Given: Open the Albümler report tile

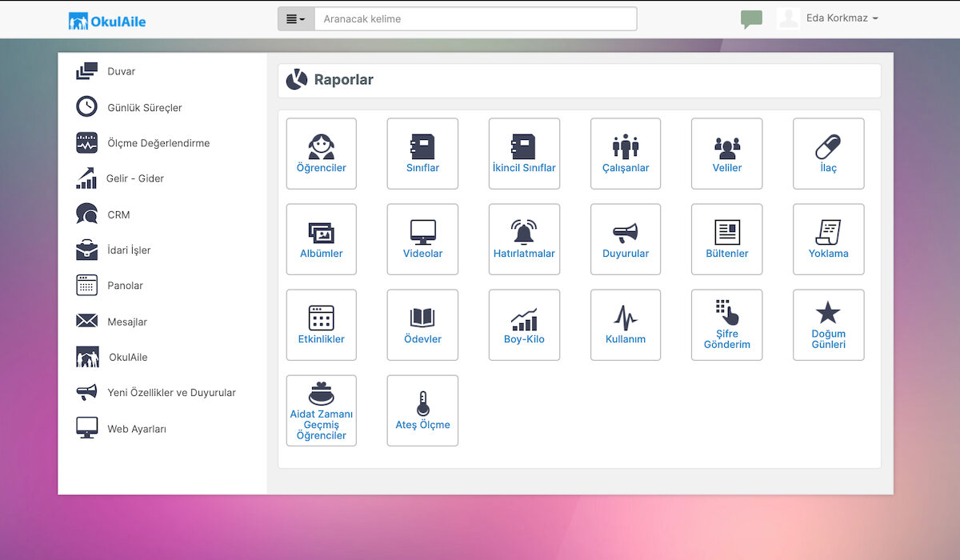Looking at the screenshot, I should [322, 239].
